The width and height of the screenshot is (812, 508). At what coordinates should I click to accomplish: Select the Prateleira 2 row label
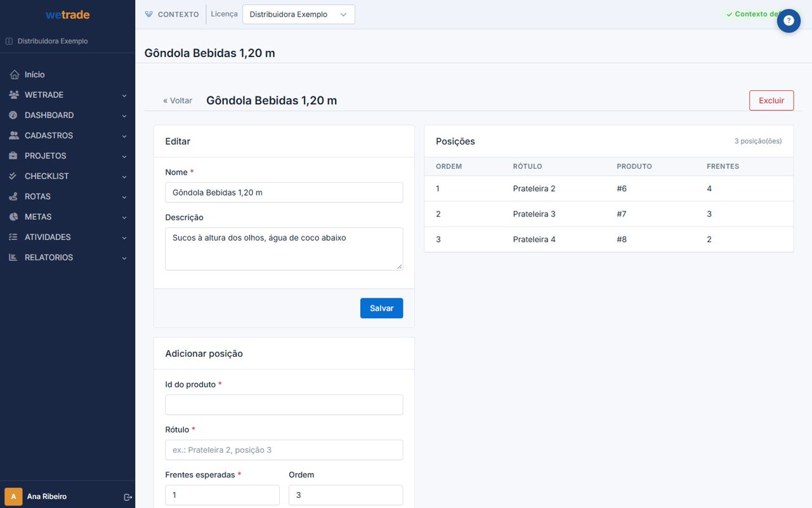534,189
